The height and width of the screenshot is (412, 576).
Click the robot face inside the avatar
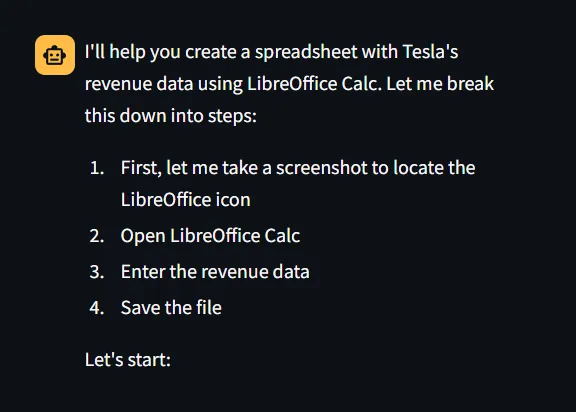point(55,56)
